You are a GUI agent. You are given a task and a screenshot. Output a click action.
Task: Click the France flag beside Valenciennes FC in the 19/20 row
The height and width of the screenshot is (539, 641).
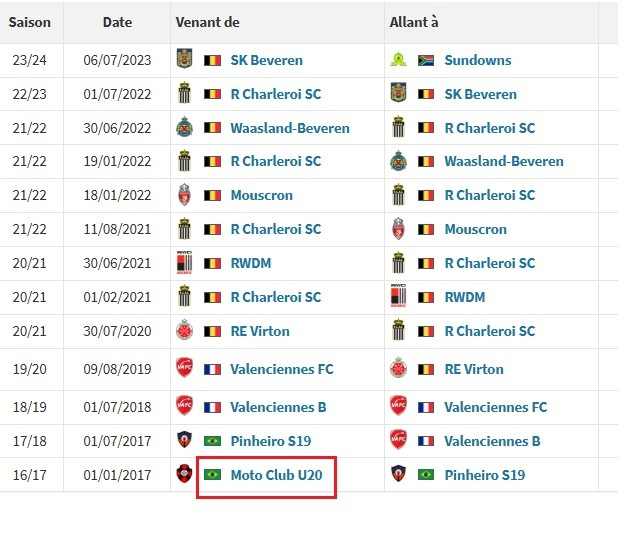tap(212, 369)
